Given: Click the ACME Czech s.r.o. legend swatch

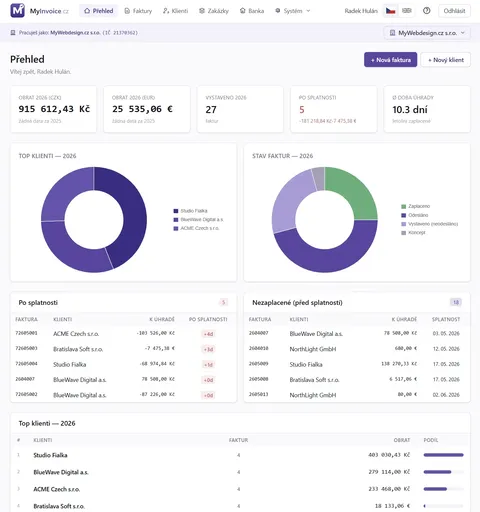Looking at the screenshot, I should tap(176, 228).
